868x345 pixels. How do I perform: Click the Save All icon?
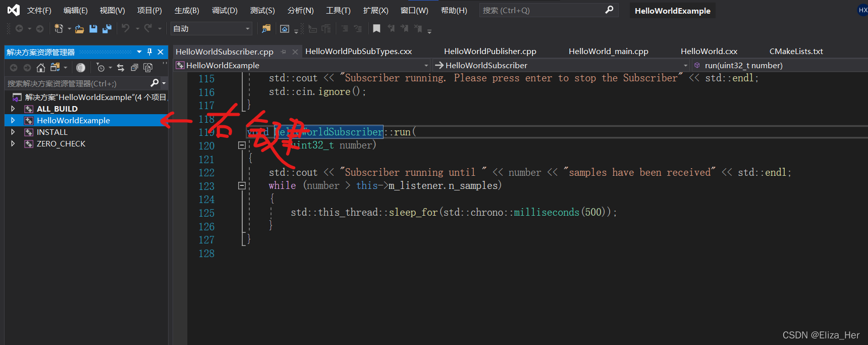107,29
